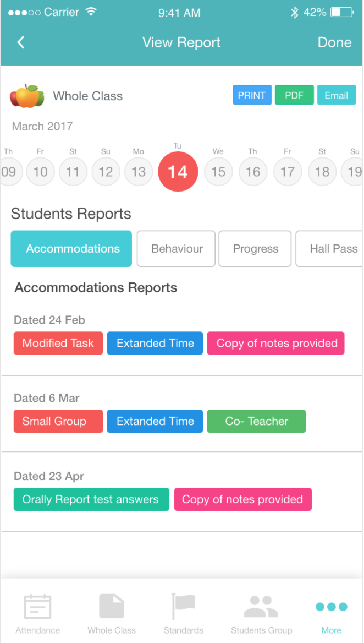This screenshot has width=364, height=643.
Task: Open the Progress reports tab
Action: pyautogui.click(x=255, y=249)
